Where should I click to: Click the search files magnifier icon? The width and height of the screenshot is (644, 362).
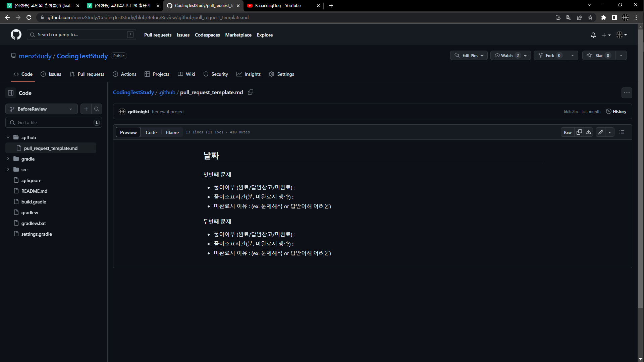[97, 109]
